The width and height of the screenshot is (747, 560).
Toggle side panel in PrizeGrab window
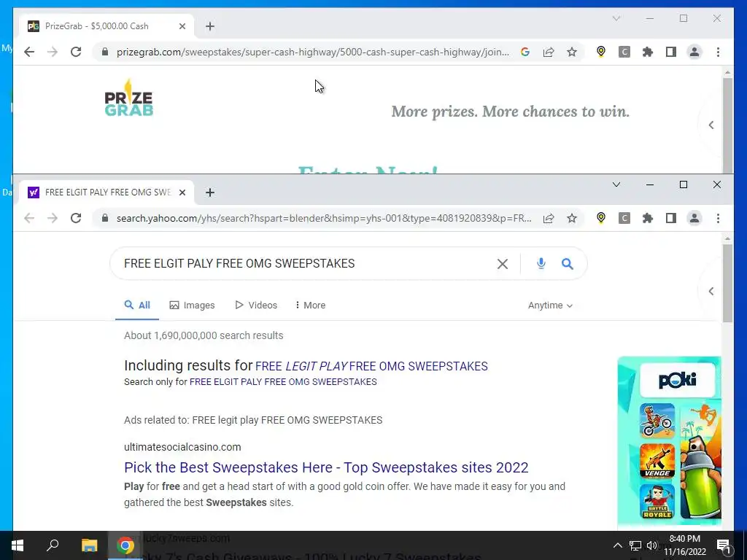pyautogui.click(x=671, y=52)
